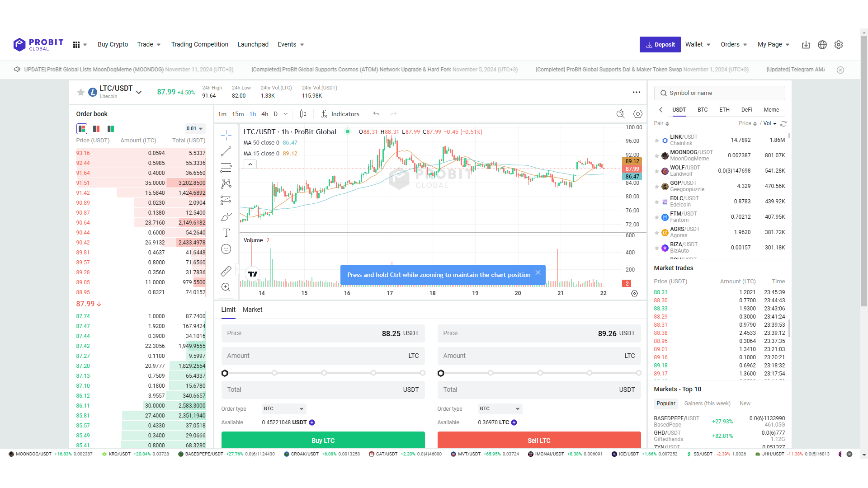Open the My Page dropdown
This screenshot has width=868, height=488.
coord(774,44)
